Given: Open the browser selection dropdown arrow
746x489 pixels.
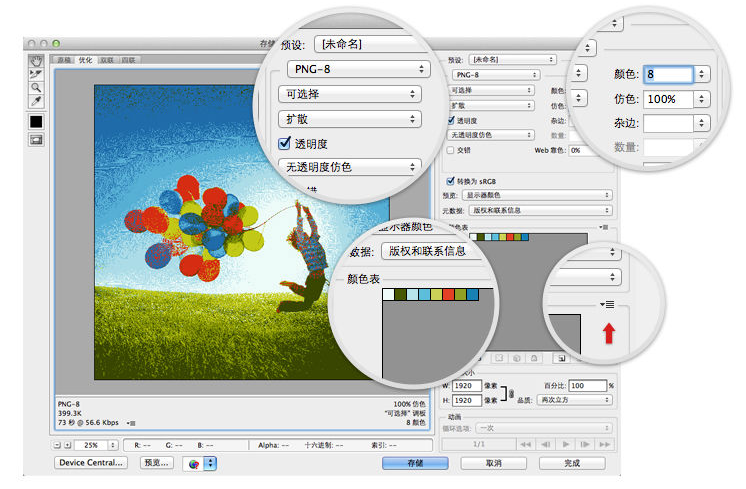Looking at the screenshot, I should click(x=210, y=463).
